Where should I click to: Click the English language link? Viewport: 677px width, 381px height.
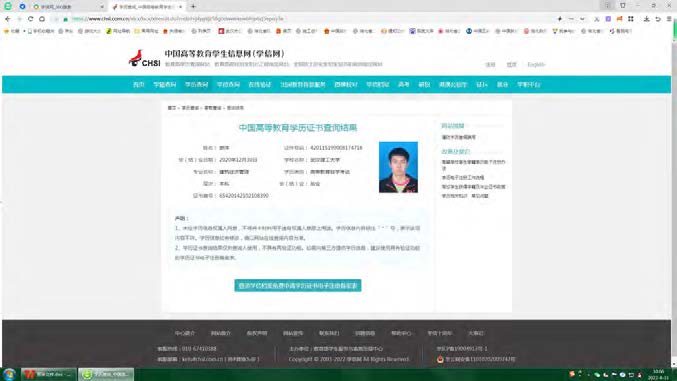pos(536,64)
